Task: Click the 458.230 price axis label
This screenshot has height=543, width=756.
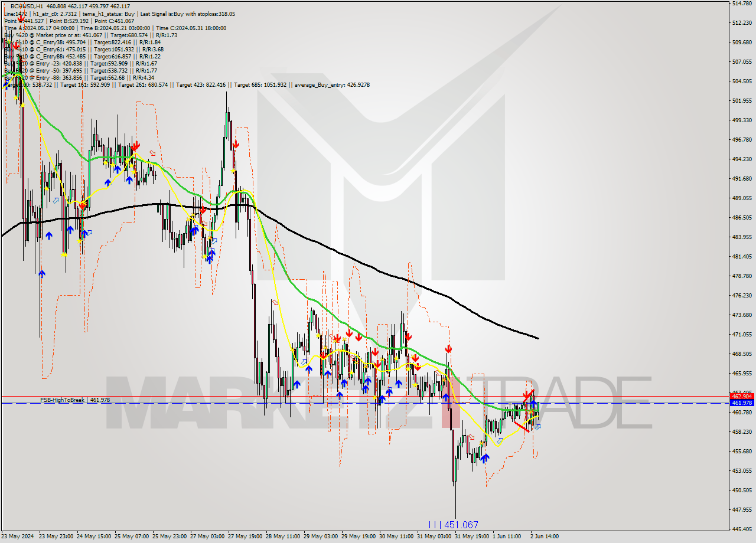Action: pyautogui.click(x=741, y=432)
